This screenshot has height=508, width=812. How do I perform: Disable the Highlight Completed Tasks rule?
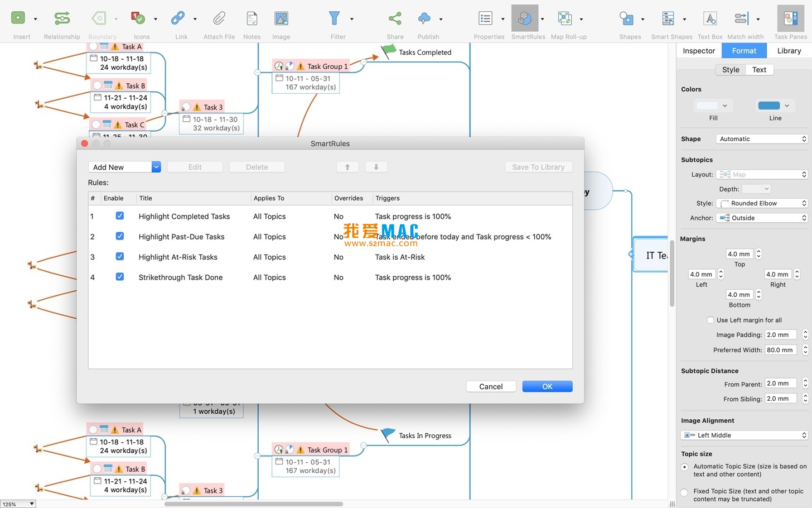pyautogui.click(x=120, y=216)
